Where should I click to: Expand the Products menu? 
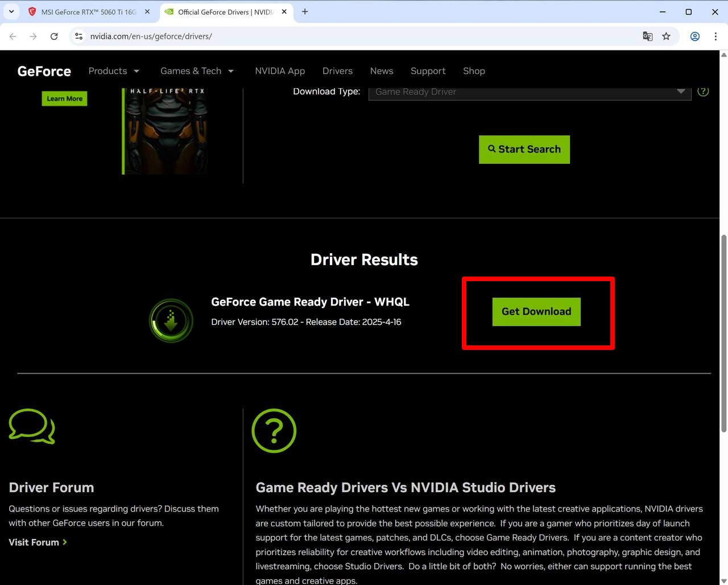coord(114,71)
